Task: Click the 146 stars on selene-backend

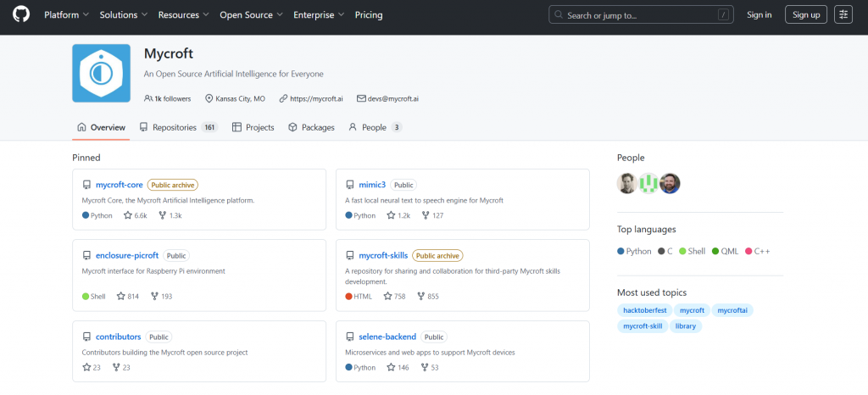Action: coord(398,367)
